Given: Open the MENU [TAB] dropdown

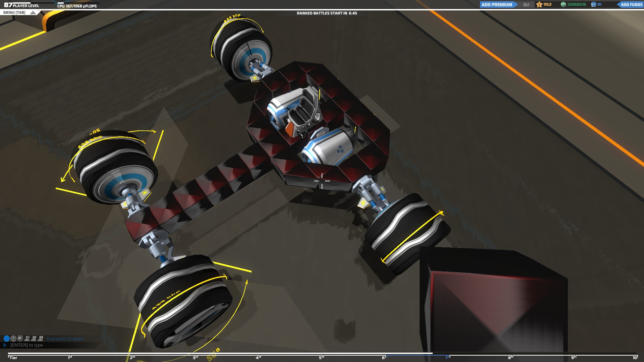Looking at the screenshot, I should (x=14, y=12).
